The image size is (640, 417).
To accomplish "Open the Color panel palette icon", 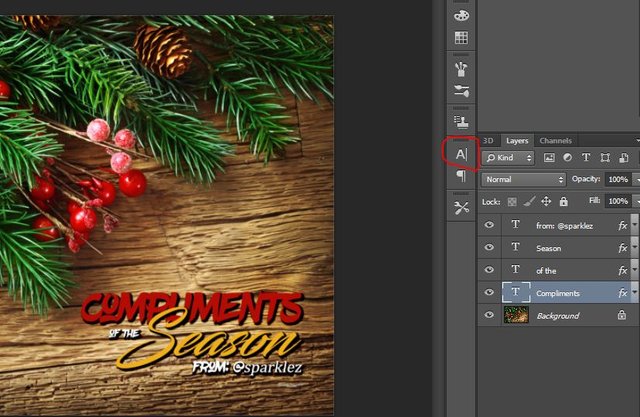I will 461,16.
